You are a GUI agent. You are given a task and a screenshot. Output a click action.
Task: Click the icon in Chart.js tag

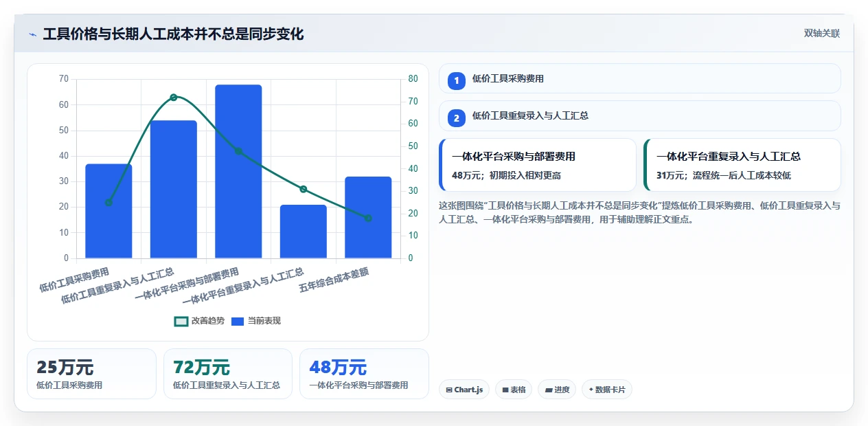449,390
